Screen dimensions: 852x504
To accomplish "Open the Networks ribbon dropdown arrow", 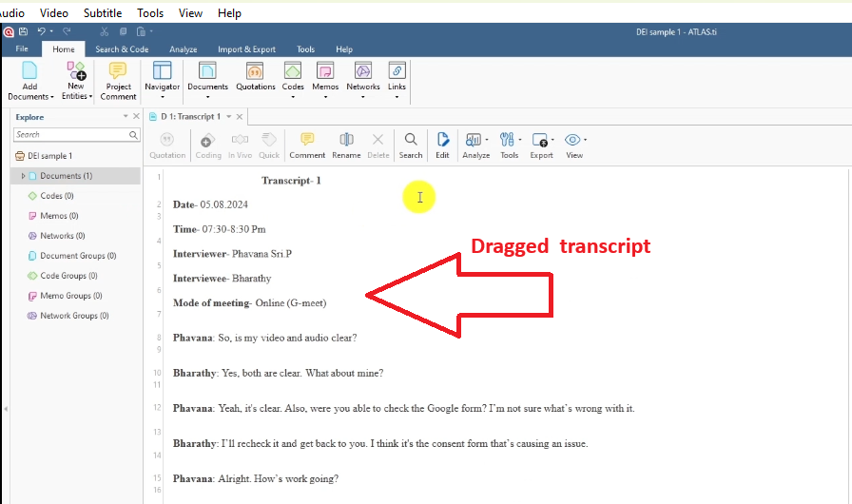I will point(363,97).
